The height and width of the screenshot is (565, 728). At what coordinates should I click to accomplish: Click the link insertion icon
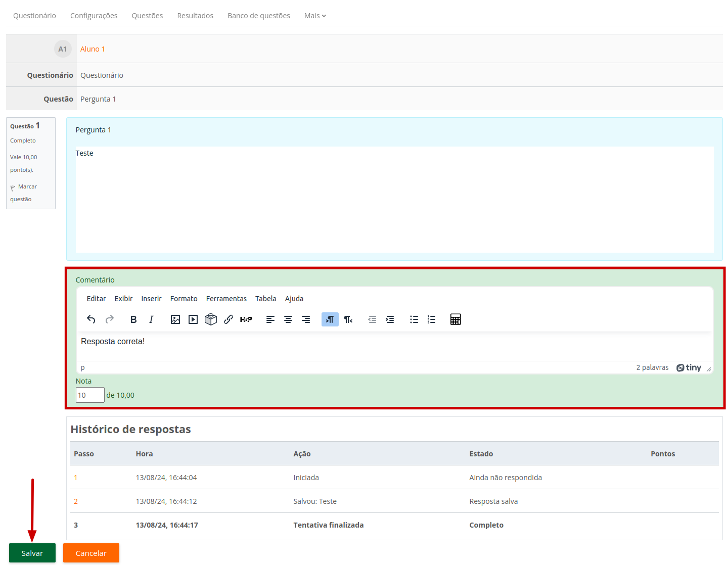click(229, 319)
